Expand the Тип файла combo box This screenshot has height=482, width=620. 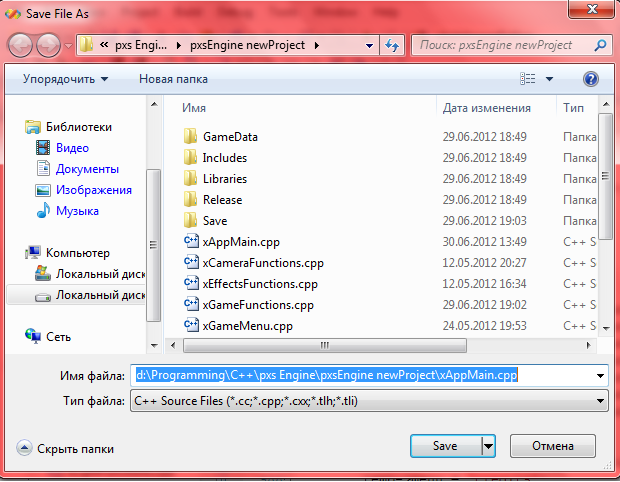point(369,401)
